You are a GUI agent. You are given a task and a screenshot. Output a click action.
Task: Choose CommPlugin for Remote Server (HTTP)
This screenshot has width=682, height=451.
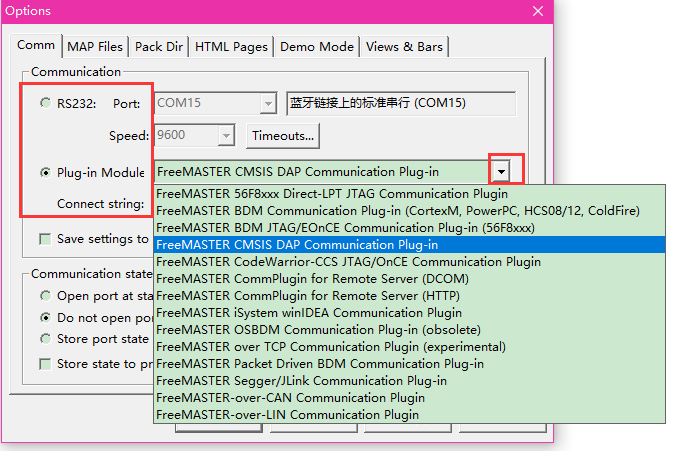[410, 295]
